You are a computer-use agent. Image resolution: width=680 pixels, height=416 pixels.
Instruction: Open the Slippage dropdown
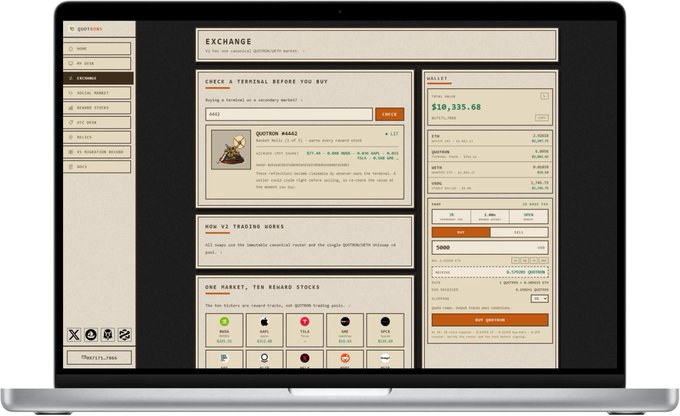(x=539, y=299)
